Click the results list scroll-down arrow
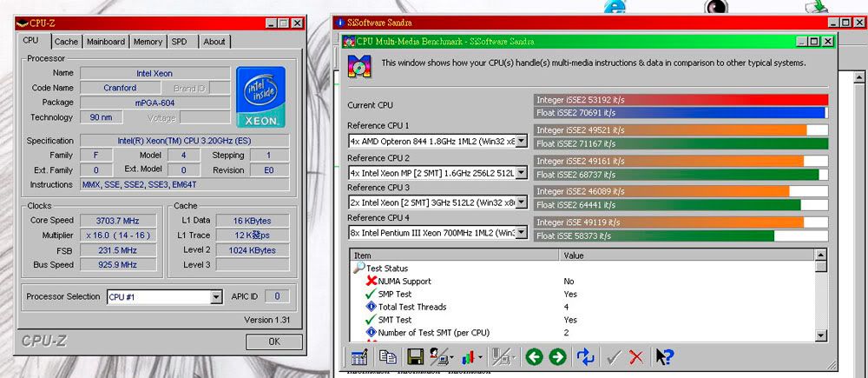 click(821, 335)
